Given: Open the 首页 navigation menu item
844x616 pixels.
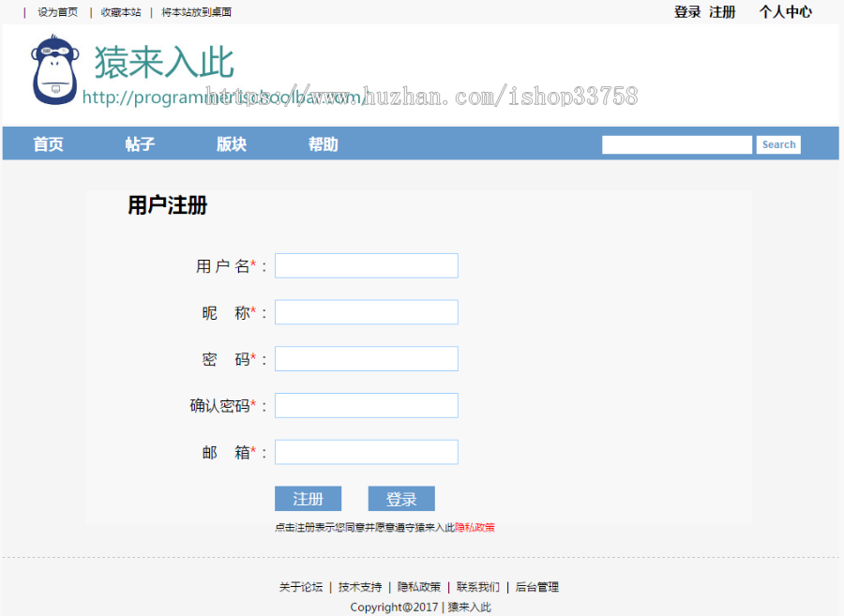Looking at the screenshot, I should pyautogui.click(x=48, y=144).
